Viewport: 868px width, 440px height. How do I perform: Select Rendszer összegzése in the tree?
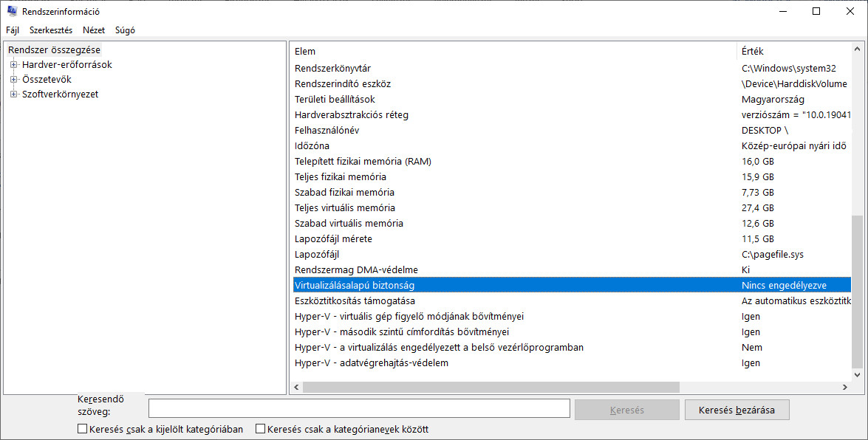click(x=54, y=49)
